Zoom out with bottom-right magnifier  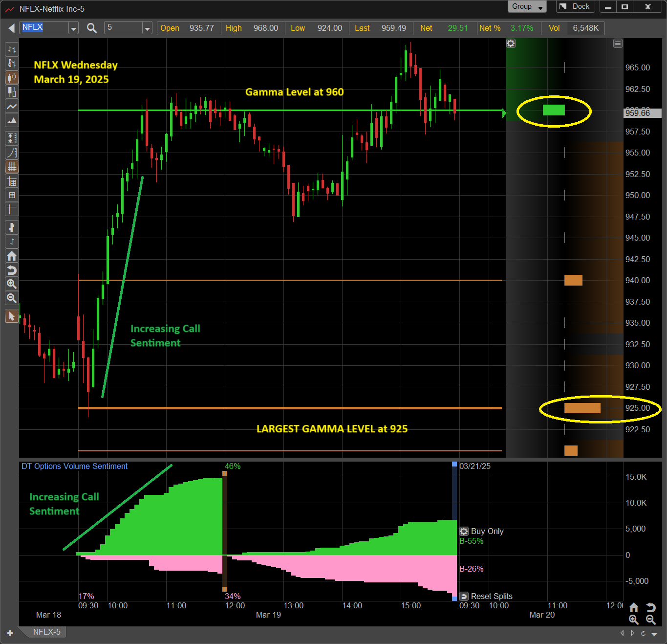tap(651, 620)
